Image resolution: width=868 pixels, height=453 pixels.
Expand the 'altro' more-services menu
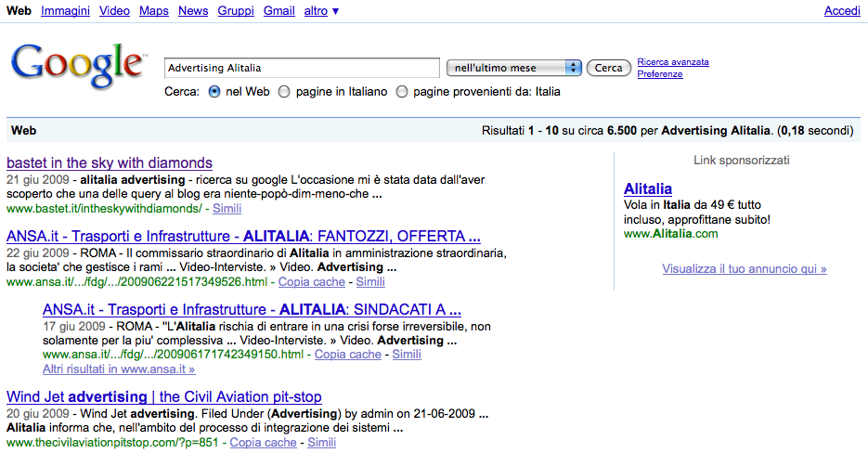321,10
